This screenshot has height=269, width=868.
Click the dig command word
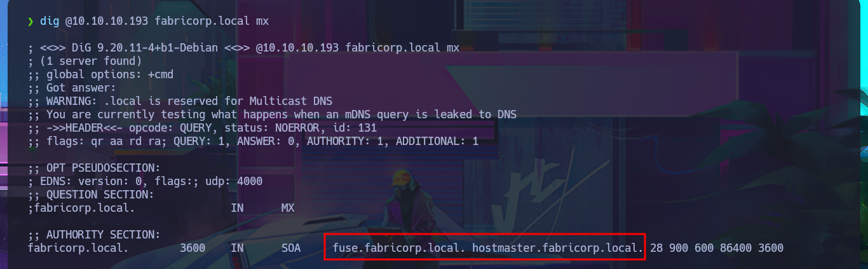point(50,21)
